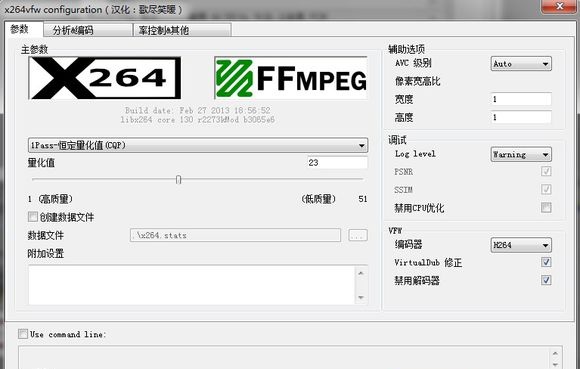Click the 量化值 input field showing 23
Image resolution: width=580 pixels, height=369 pixels.
337,163
